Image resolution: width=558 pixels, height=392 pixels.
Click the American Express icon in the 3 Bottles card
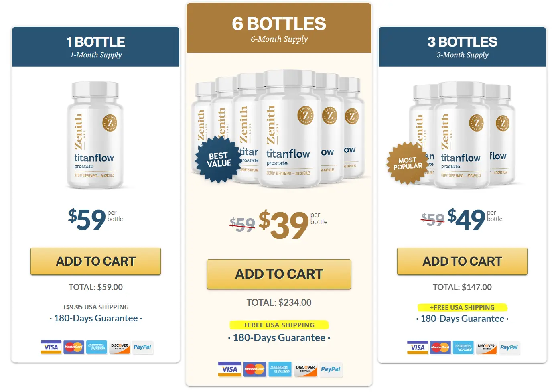463,347
